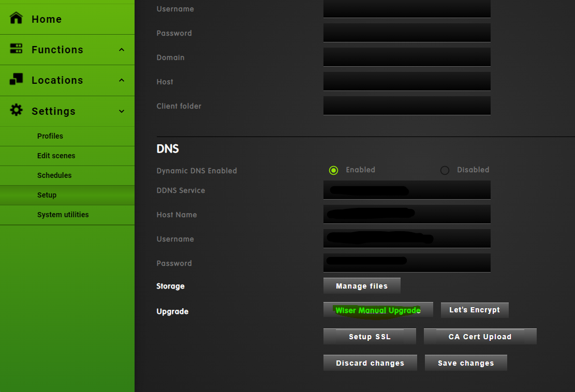Click the Settings gear icon
The image size is (575, 392).
(x=16, y=110)
